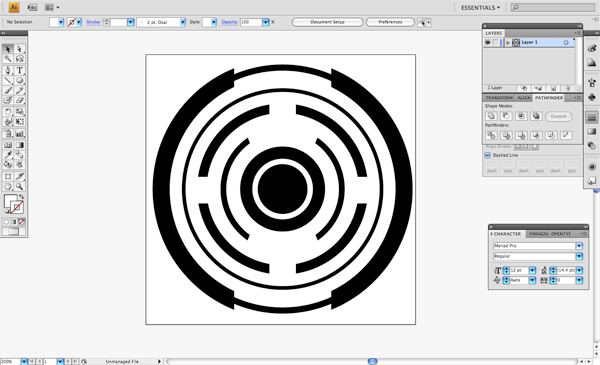The height and width of the screenshot is (365, 600).
Task: Select the Zoom magnifier tool
Action: pos(20,187)
